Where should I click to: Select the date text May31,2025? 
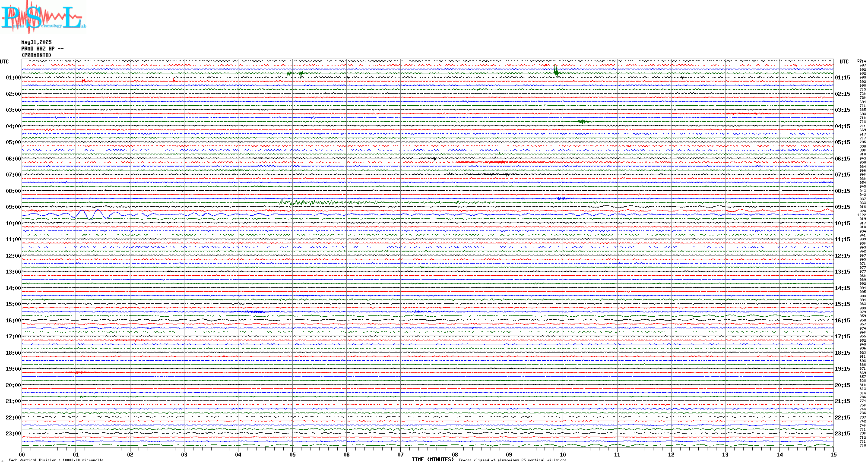[36, 42]
